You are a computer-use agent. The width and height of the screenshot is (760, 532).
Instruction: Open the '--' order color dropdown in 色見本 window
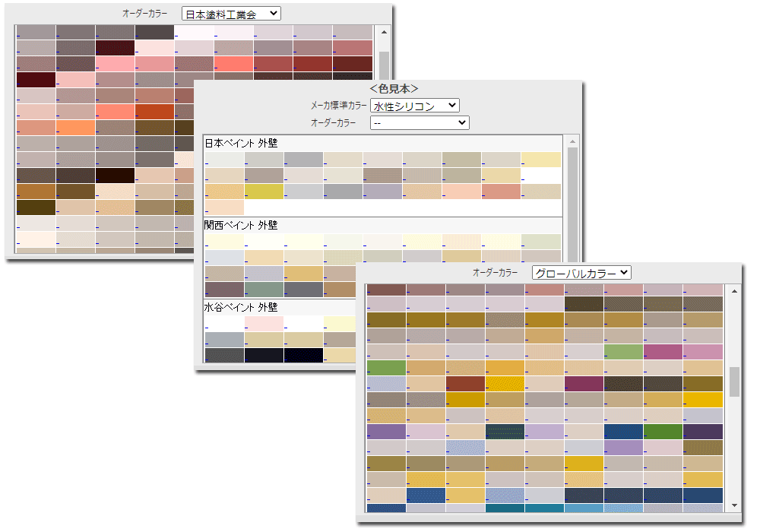click(x=420, y=123)
